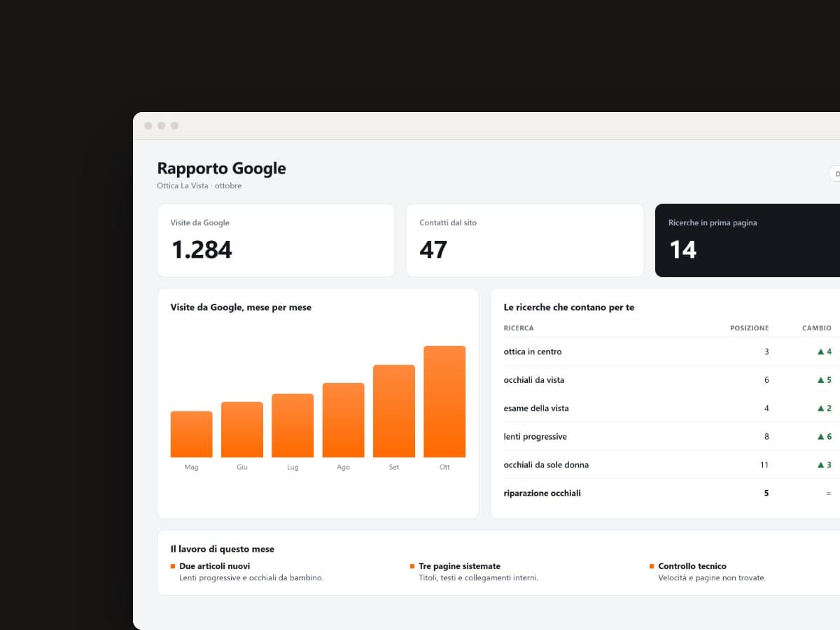Select the Set bar in the chart
Viewport: 840px width, 630px height.
pyautogui.click(x=394, y=411)
